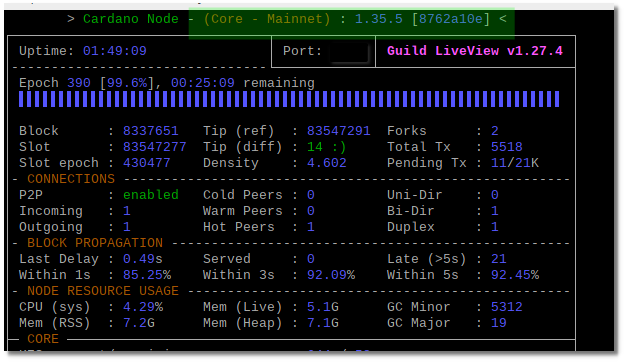
Task: Select the Uni-Dir value 0
Action: pos(495,195)
